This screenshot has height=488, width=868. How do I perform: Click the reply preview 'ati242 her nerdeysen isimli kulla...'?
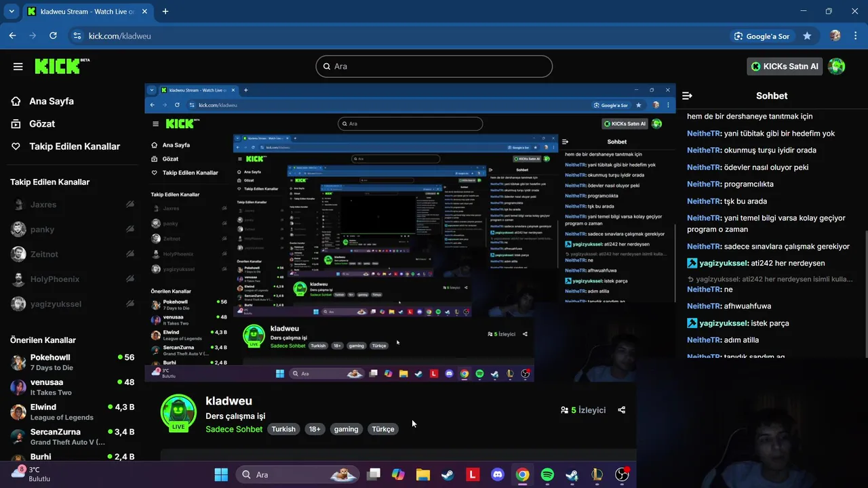coord(770,279)
